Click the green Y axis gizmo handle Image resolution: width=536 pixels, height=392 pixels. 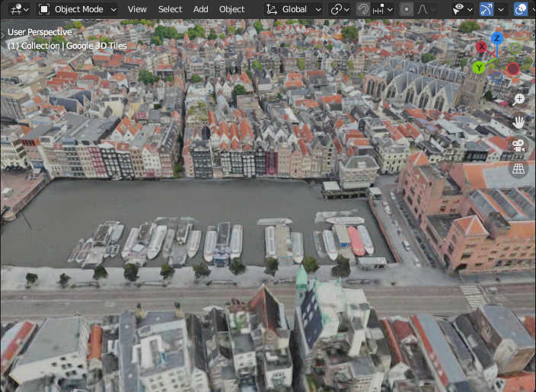tap(479, 68)
